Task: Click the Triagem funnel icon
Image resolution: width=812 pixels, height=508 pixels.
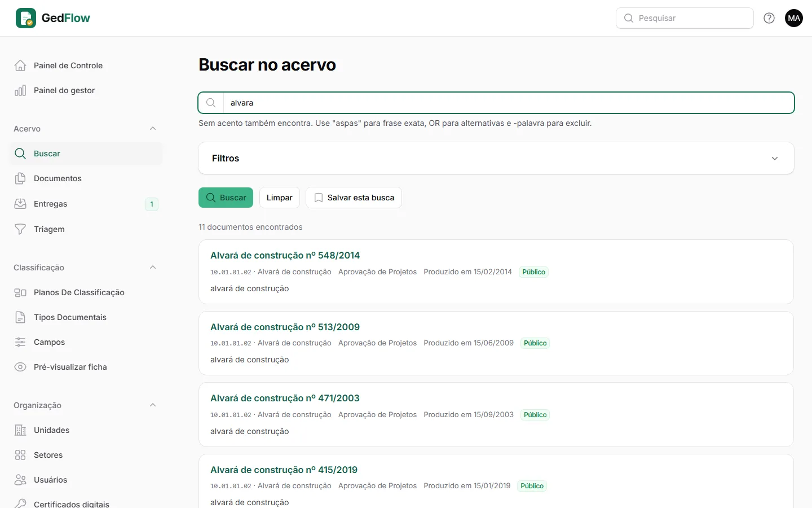Action: point(20,229)
